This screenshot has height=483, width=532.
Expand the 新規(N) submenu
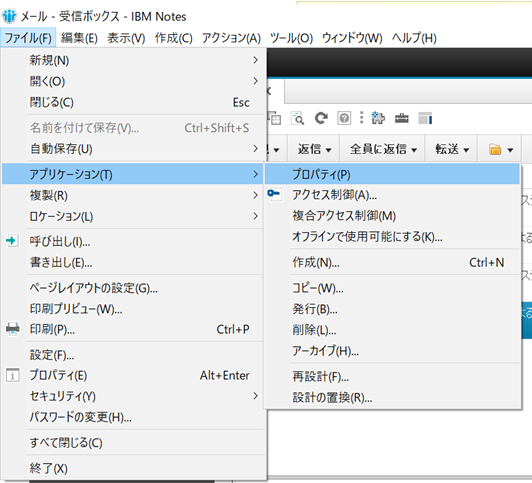[x=133, y=60]
